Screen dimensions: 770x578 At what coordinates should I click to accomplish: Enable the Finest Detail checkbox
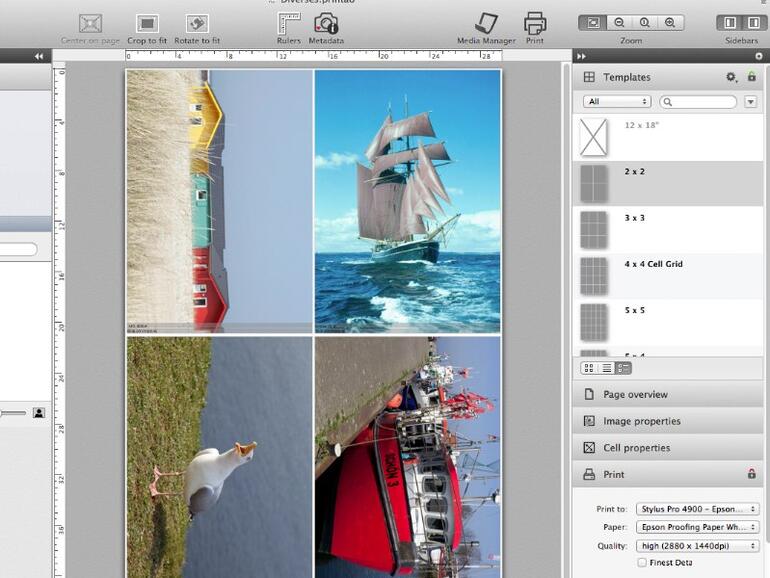click(642, 563)
